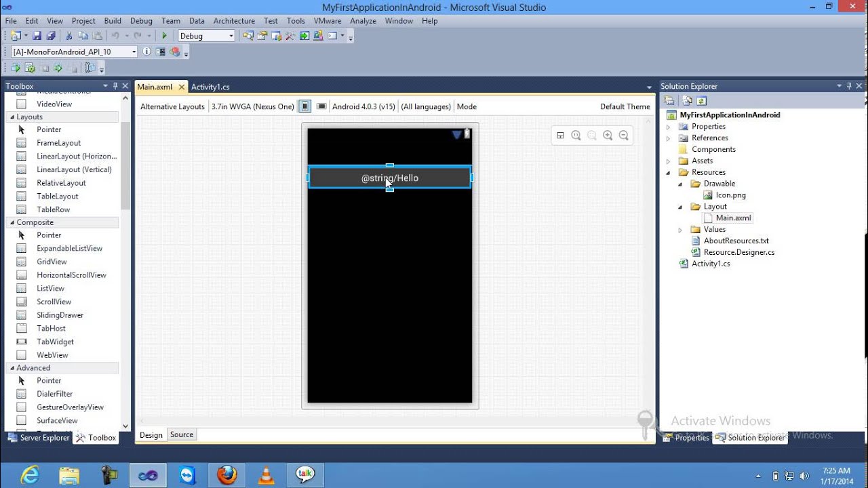This screenshot has width=868, height=488.
Task: Reset designer zoom to 1:1
Action: pyautogui.click(x=576, y=136)
